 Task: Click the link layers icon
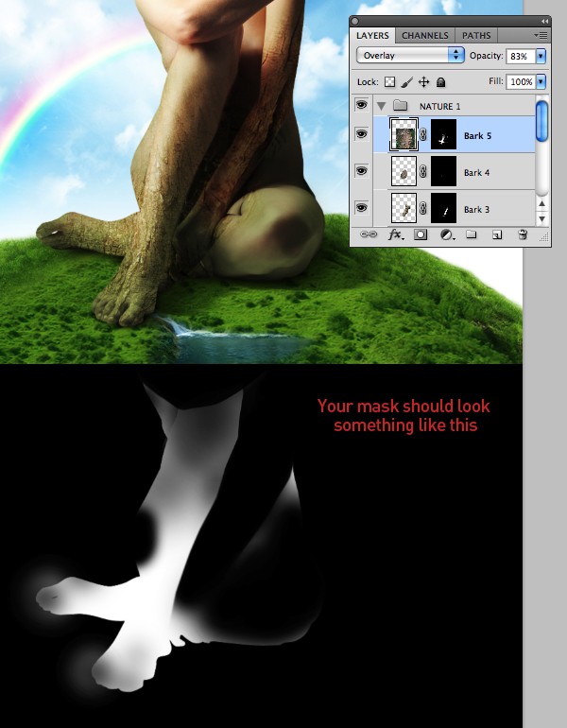369,234
